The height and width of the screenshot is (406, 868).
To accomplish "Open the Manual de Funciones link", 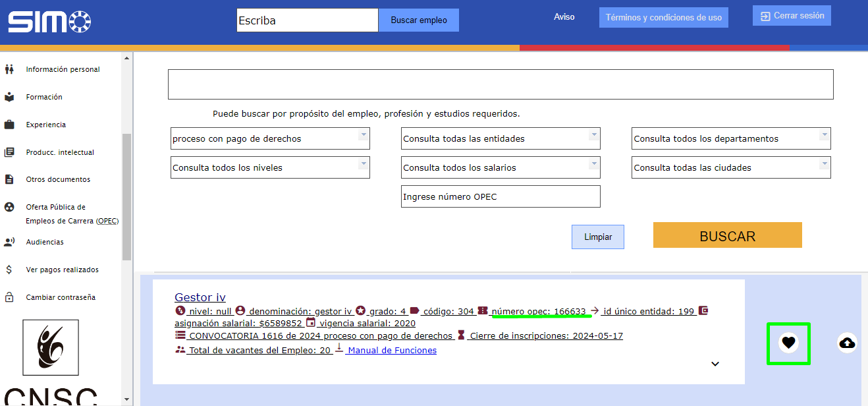I will coord(392,351).
